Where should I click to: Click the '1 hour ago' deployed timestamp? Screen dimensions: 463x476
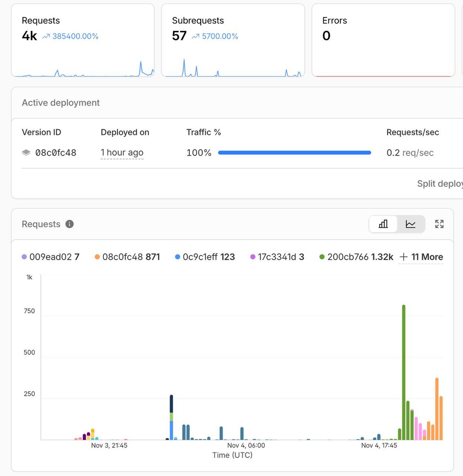pos(122,153)
